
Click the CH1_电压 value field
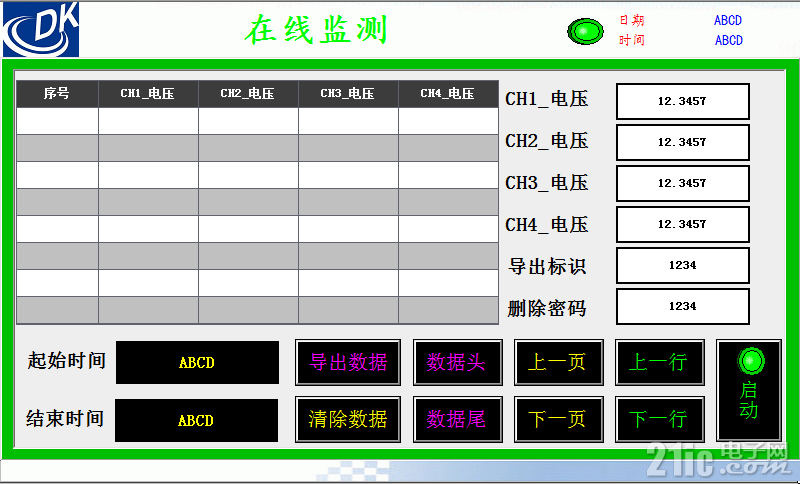683,101
